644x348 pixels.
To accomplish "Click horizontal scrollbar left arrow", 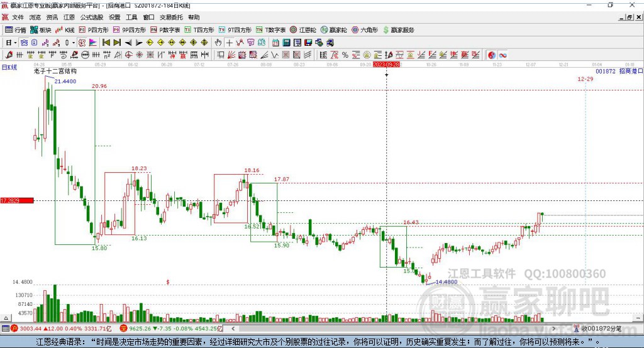I will tap(233, 329).
